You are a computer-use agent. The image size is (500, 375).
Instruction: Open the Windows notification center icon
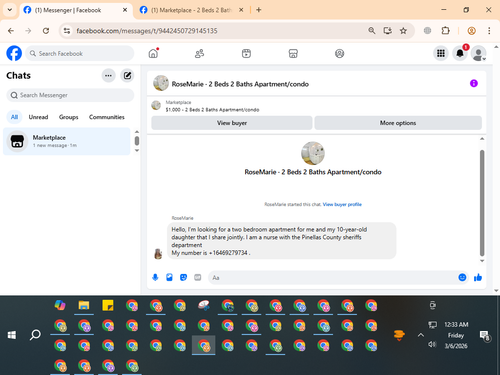point(484,335)
